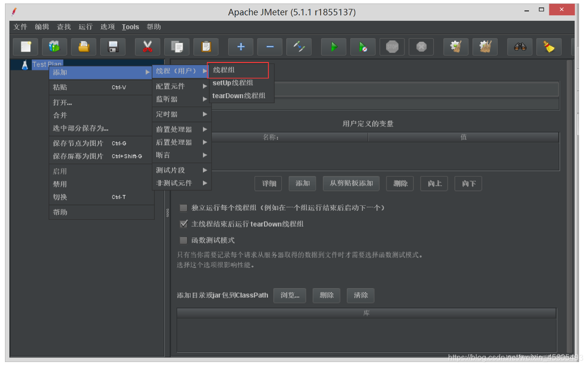Click the Stop test toolbar icon
The width and height of the screenshot is (588, 367).
click(392, 46)
